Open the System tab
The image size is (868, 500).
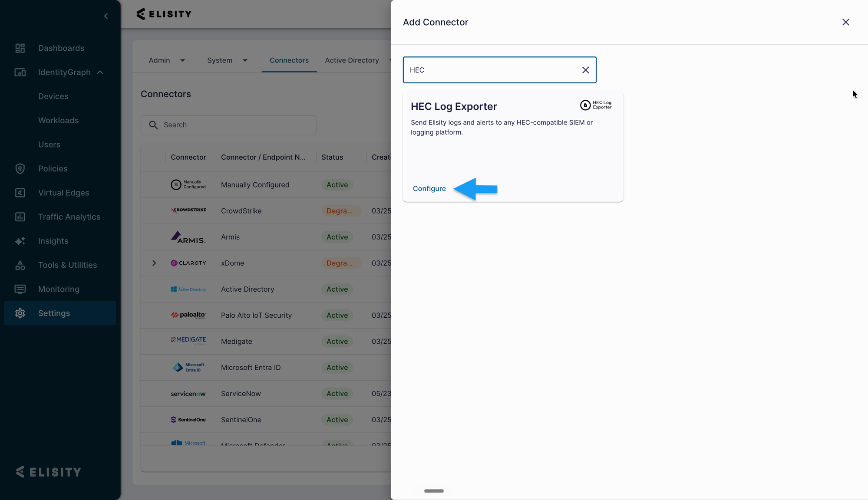(220, 60)
